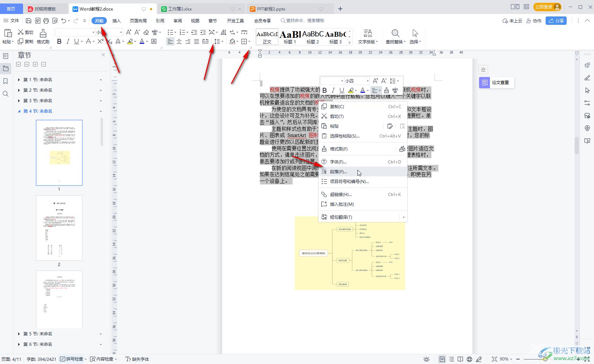Image resolution: width=594 pixels, height=364 pixels.
Task: Click the zoom slider handle in status bar
Action: (x=545, y=359)
